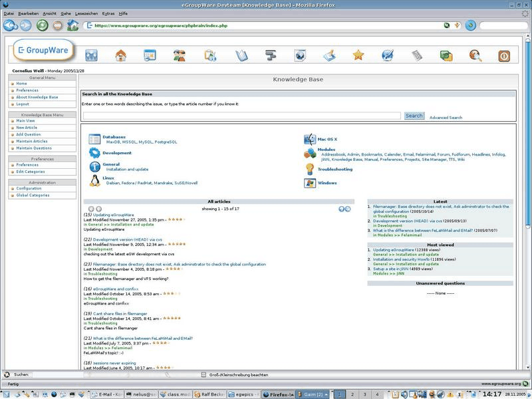Open the gold star Bookmarks icon
The image size is (532, 399).
358,55
